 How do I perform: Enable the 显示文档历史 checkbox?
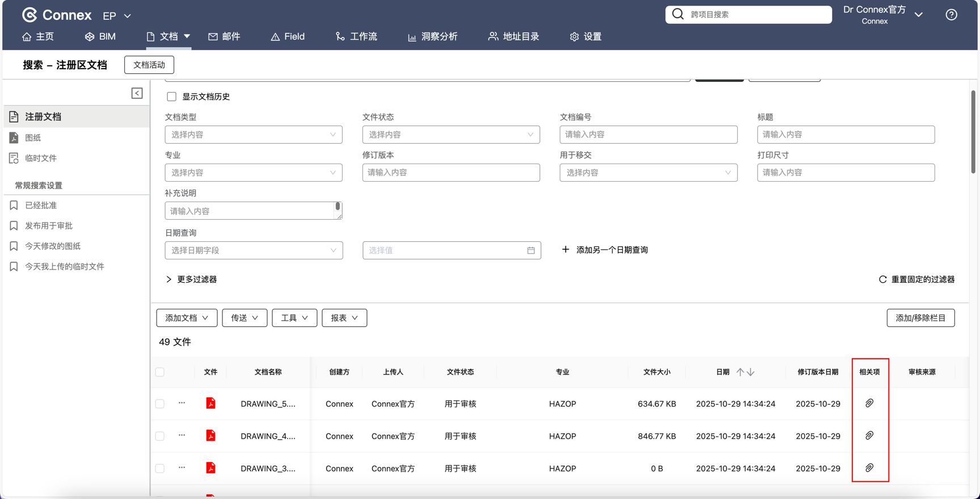(171, 97)
